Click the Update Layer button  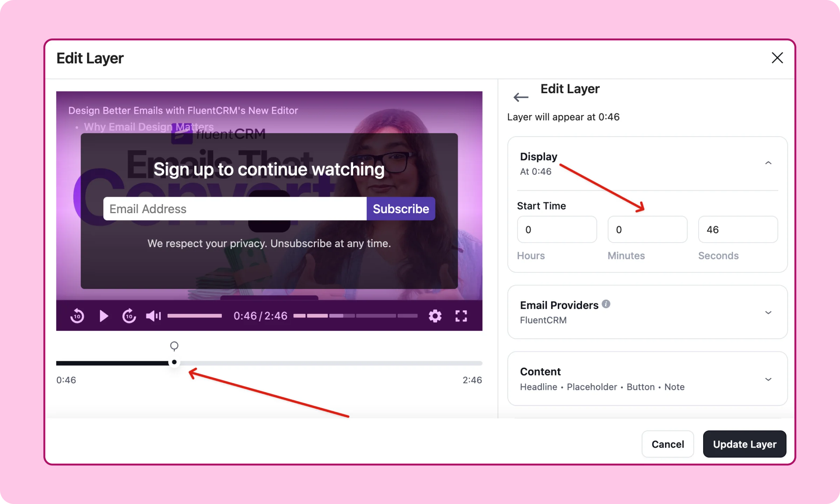point(744,444)
